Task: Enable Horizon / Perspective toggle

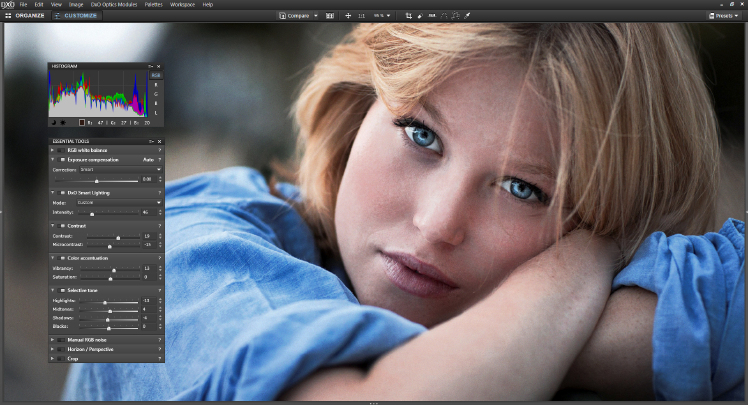Action: 61,349
